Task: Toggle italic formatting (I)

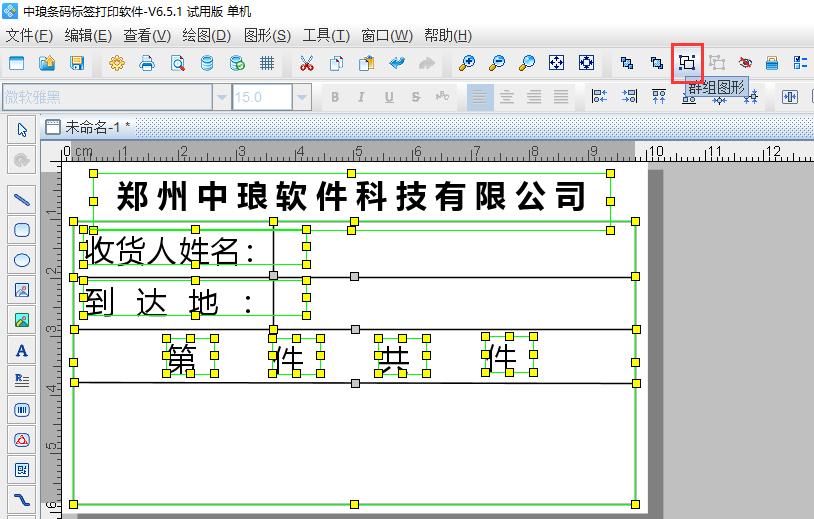Action: (361, 97)
